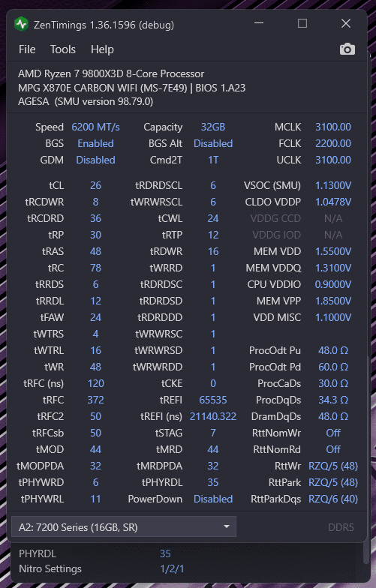The height and width of the screenshot is (588, 376).
Task: Click the tRFC (ns) value 120
Action: pos(96,384)
